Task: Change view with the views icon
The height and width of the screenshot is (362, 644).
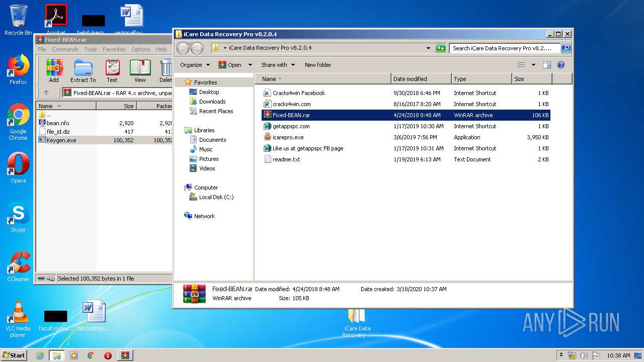Action: tap(521, 65)
